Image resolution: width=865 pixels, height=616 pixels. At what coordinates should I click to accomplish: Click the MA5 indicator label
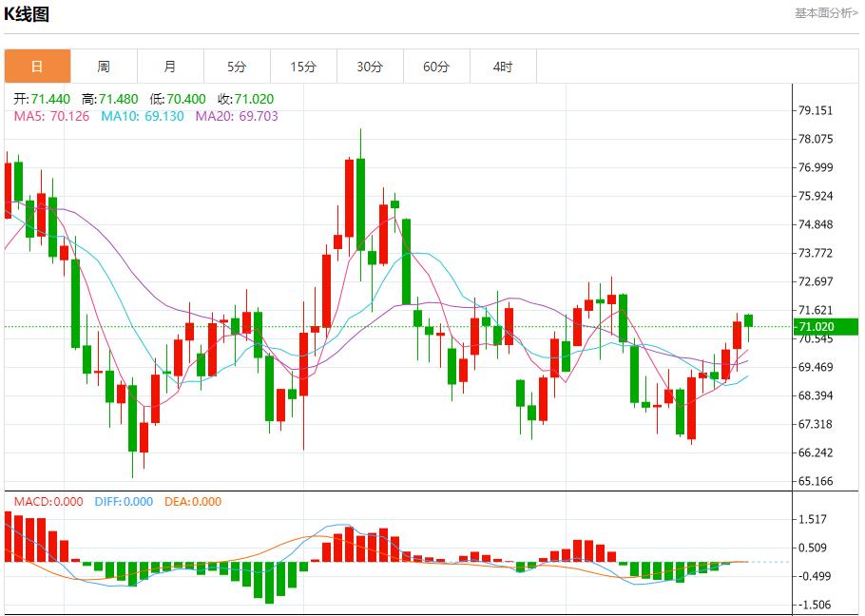pos(51,116)
